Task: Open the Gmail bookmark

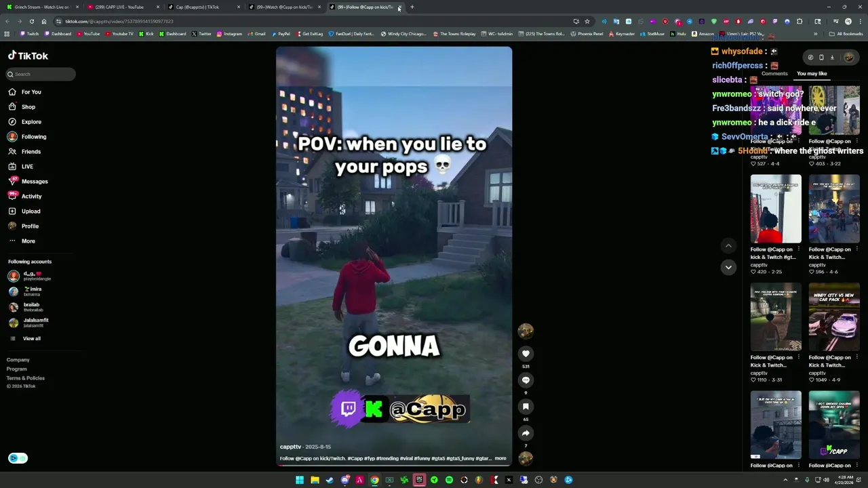Action: coord(256,34)
